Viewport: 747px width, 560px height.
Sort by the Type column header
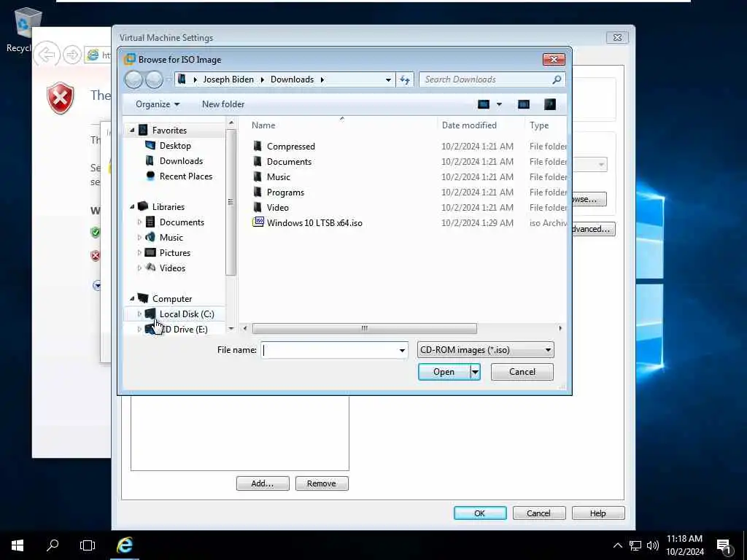[x=539, y=125]
